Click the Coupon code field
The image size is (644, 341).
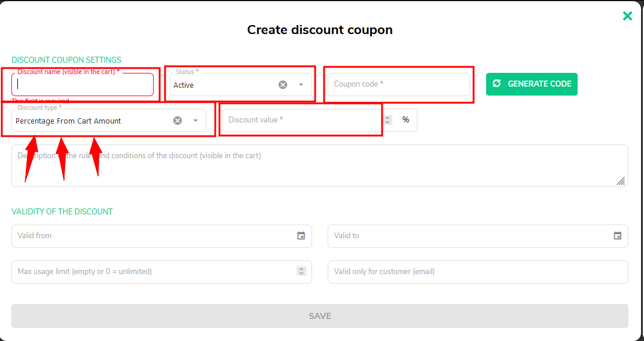point(398,85)
